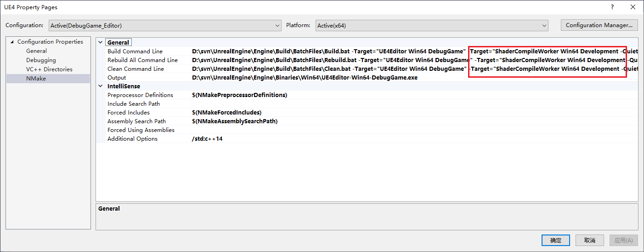Click the 确定 (OK) button
Viewport: 644px width, 252px height.
click(556, 240)
